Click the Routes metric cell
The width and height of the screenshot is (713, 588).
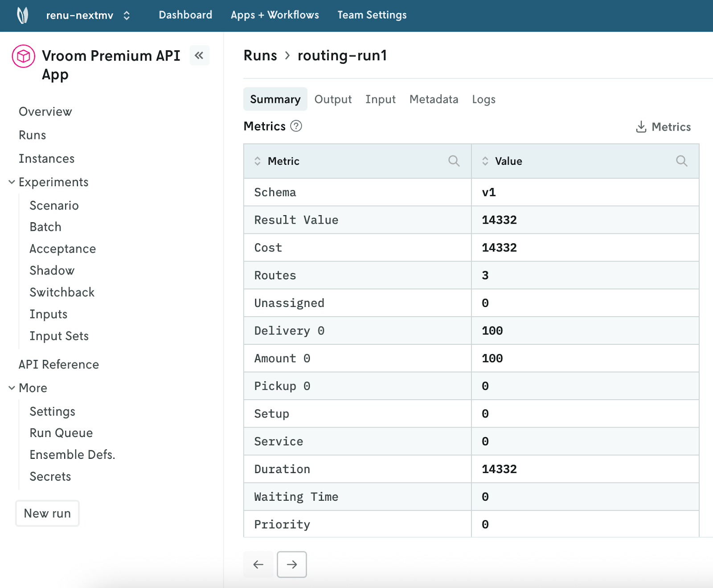click(x=357, y=275)
